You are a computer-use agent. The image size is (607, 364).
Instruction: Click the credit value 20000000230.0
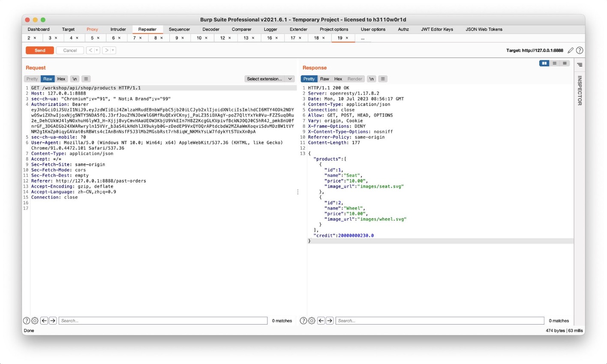click(x=356, y=236)
